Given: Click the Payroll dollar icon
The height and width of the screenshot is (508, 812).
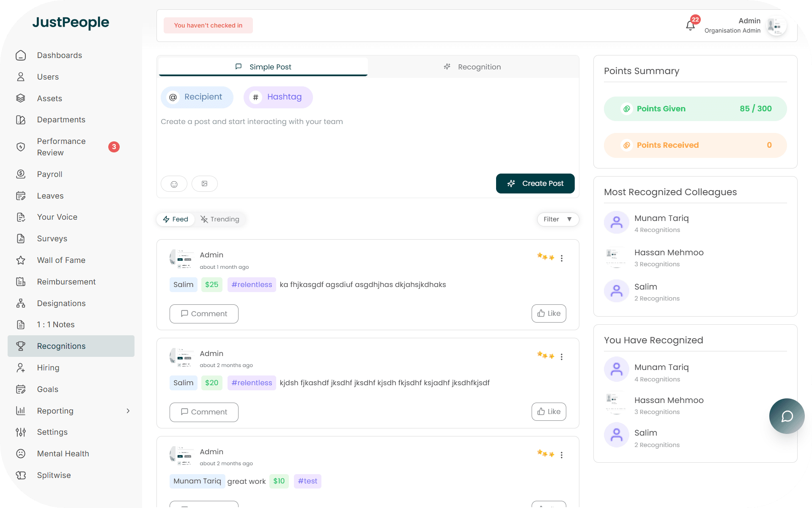Looking at the screenshot, I should pos(21,174).
